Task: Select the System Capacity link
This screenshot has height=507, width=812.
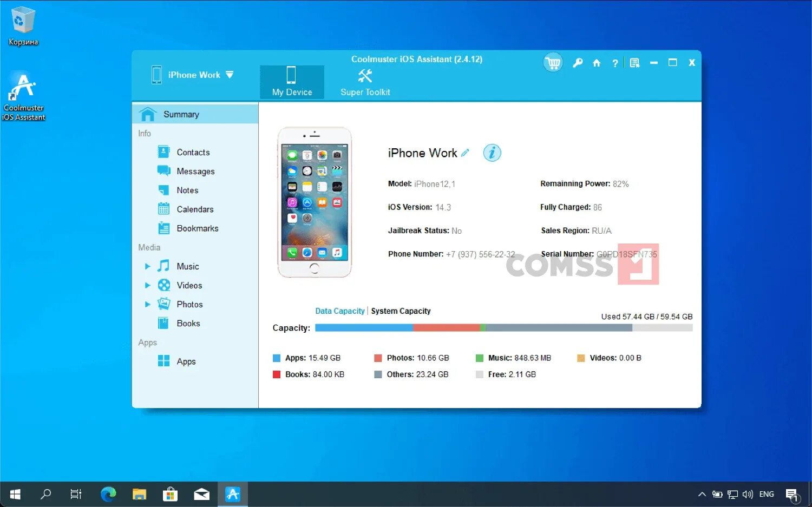Action: [401, 311]
